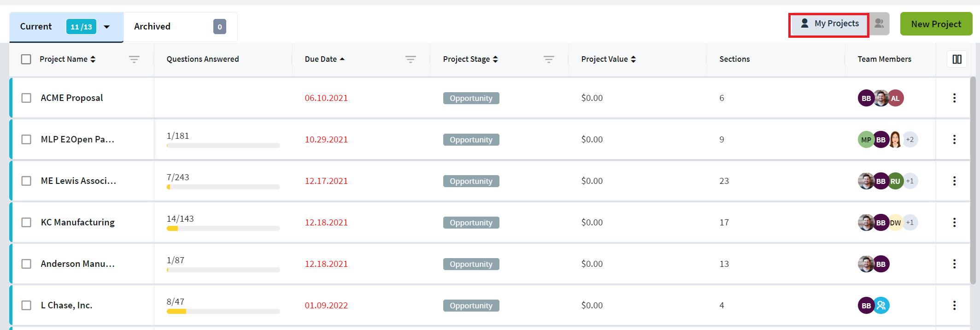This screenshot has height=330, width=980.
Task: Toggle select-all checkbox in header
Action: coord(26,59)
